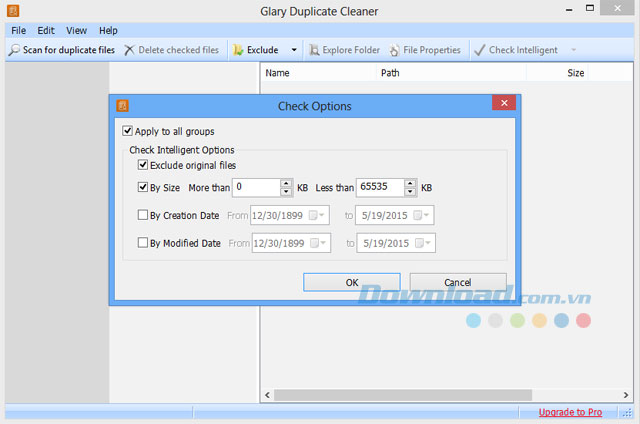Image resolution: width=640 pixels, height=424 pixels.
Task: Decrease the More than KB value
Action: (x=286, y=192)
